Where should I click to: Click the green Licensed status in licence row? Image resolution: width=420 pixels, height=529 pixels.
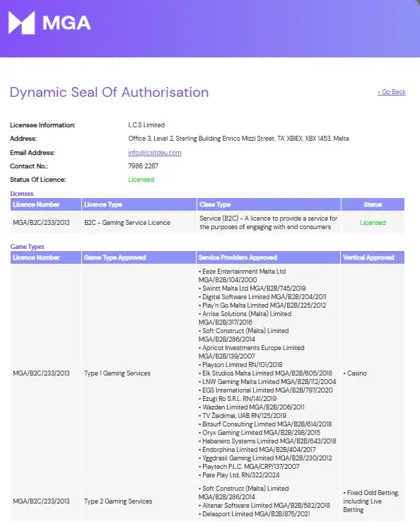click(x=373, y=223)
